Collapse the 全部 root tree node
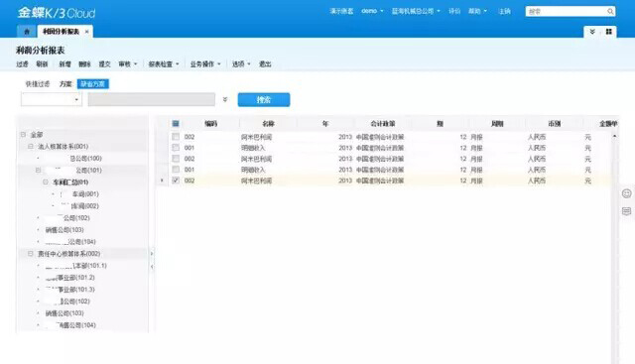Image resolution: width=635 pixels, height=364 pixels. (23, 135)
